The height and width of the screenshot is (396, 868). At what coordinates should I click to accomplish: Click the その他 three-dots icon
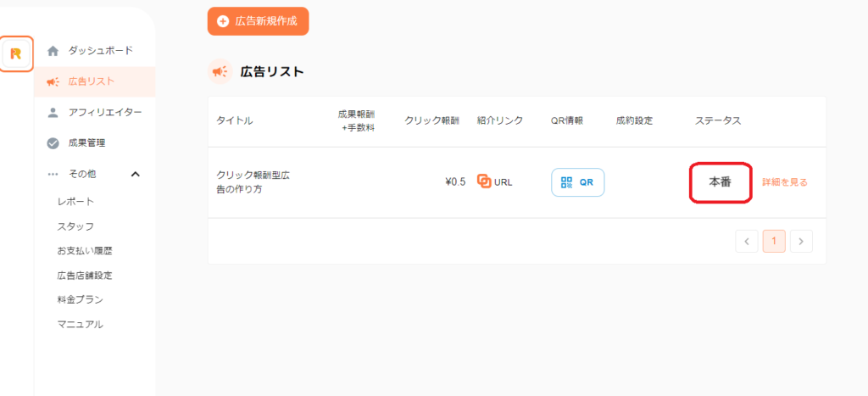(53, 174)
